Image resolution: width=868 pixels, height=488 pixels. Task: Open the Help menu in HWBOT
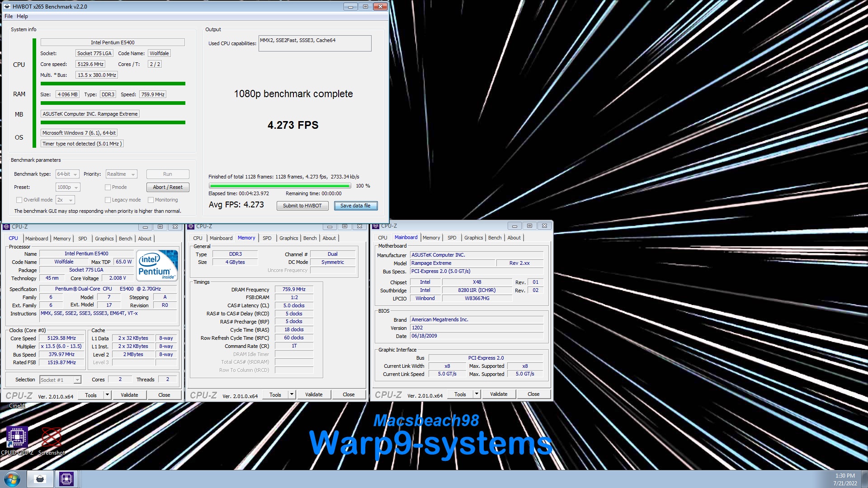click(x=22, y=16)
